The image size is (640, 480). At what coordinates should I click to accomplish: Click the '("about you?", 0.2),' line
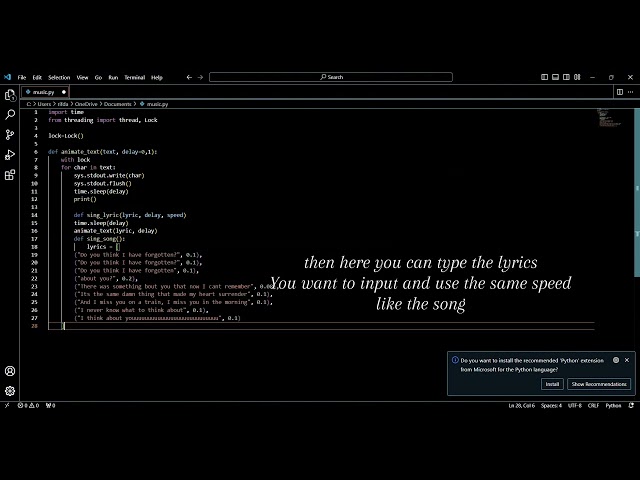[106, 279]
